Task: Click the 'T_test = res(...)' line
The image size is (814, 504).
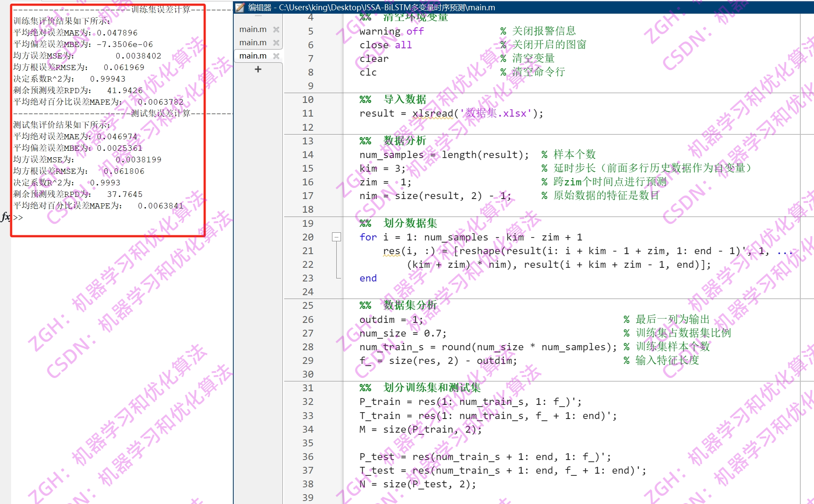Action: 503,470
